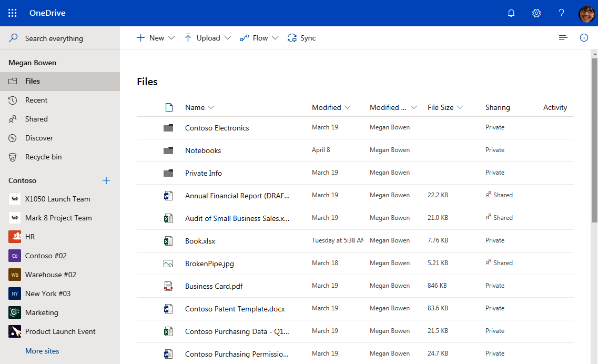Click the Contoso #02 site icon
The width and height of the screenshot is (598, 364).
pos(15,256)
